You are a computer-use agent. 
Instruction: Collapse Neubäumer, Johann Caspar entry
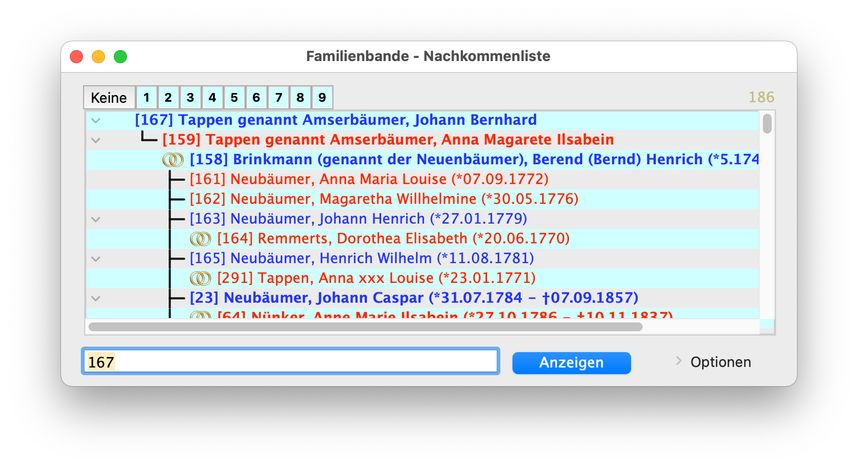coord(96,298)
